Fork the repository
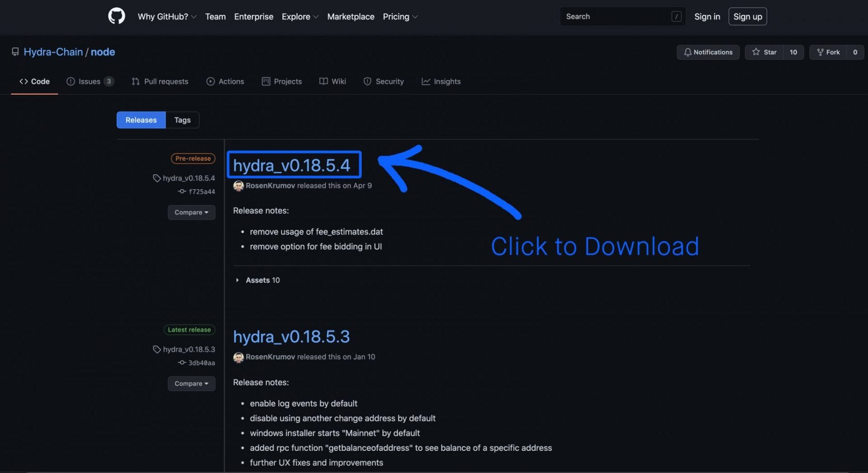The image size is (868, 473). click(x=828, y=52)
